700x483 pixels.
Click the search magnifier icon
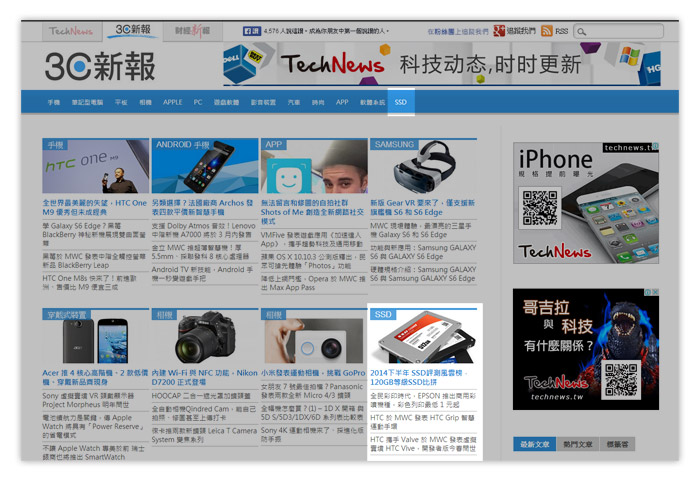coord(581,32)
